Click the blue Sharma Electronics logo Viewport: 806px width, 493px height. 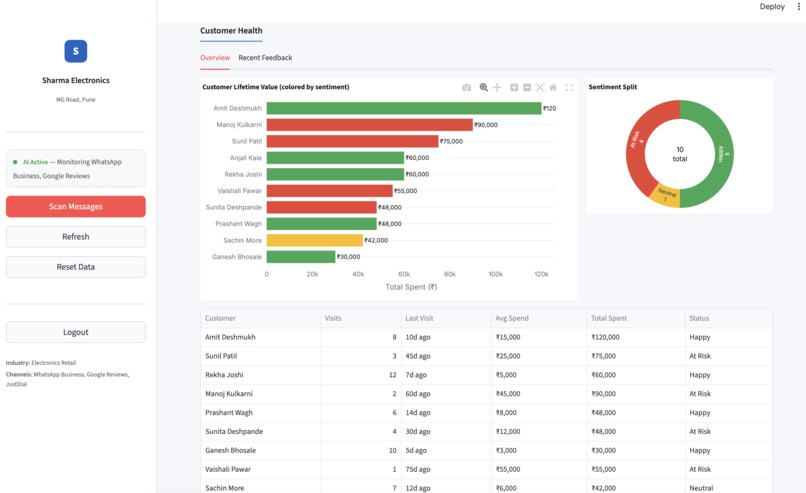[x=76, y=51]
